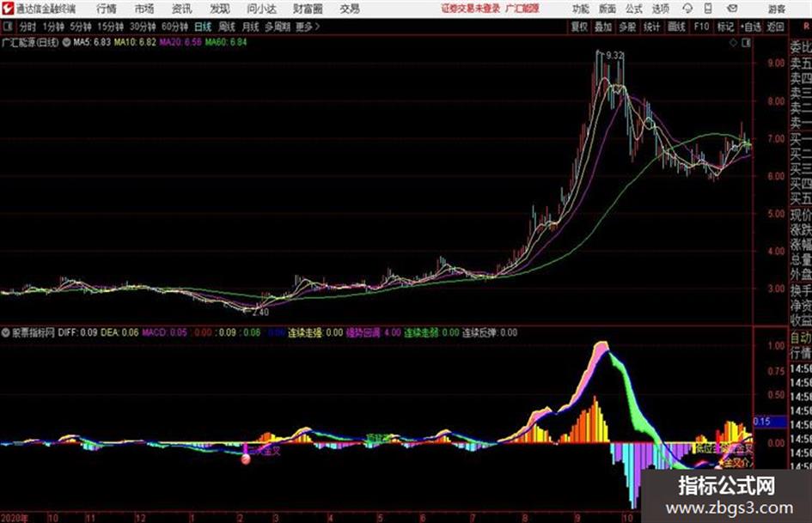Image resolution: width=812 pixels, height=523 pixels.
Task: Expand the 更多 periods chevron
Action: tap(308, 27)
